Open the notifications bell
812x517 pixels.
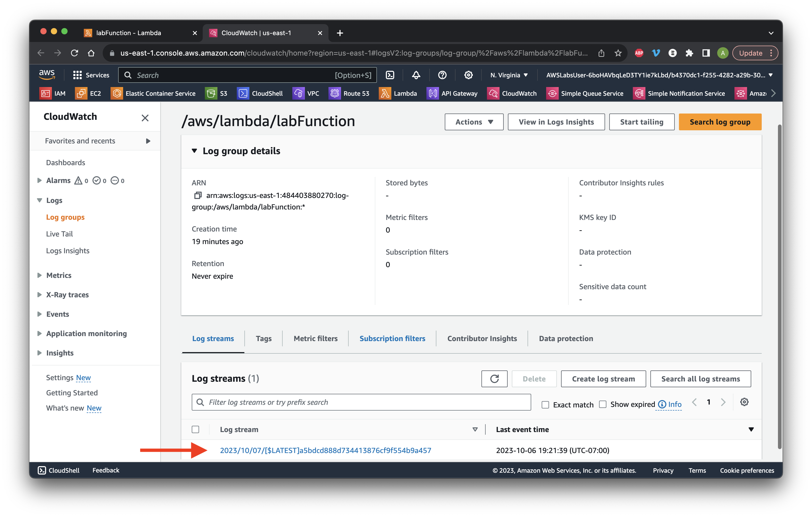pos(416,75)
